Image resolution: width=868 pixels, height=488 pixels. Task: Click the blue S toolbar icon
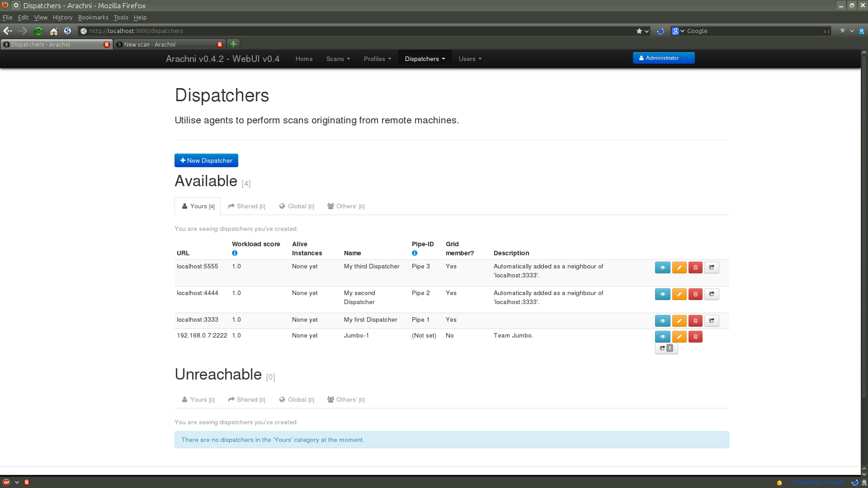click(x=68, y=31)
